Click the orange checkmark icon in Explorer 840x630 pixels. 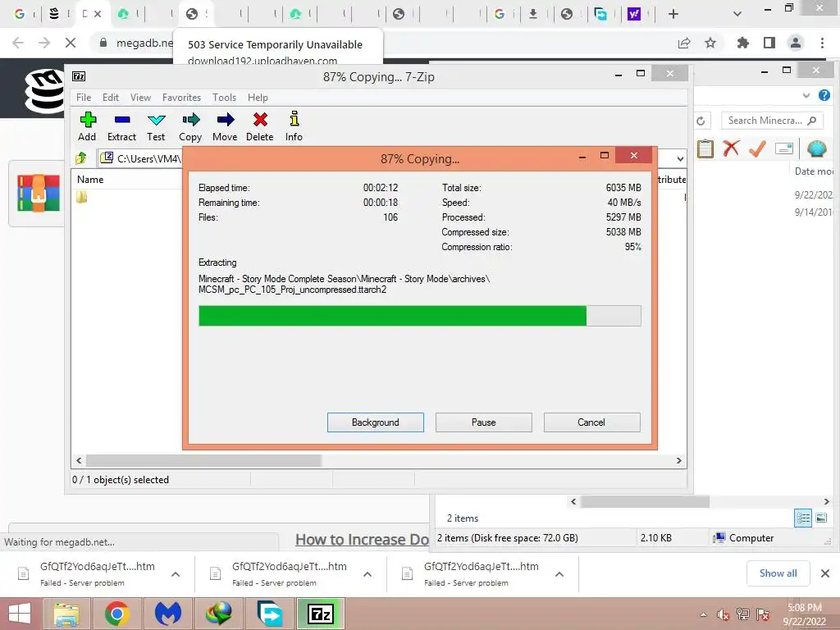point(757,148)
